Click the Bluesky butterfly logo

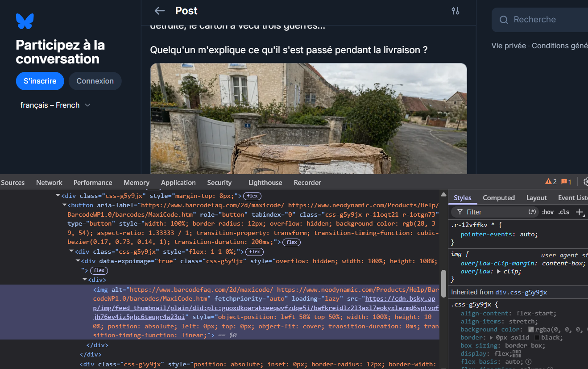coord(25,21)
